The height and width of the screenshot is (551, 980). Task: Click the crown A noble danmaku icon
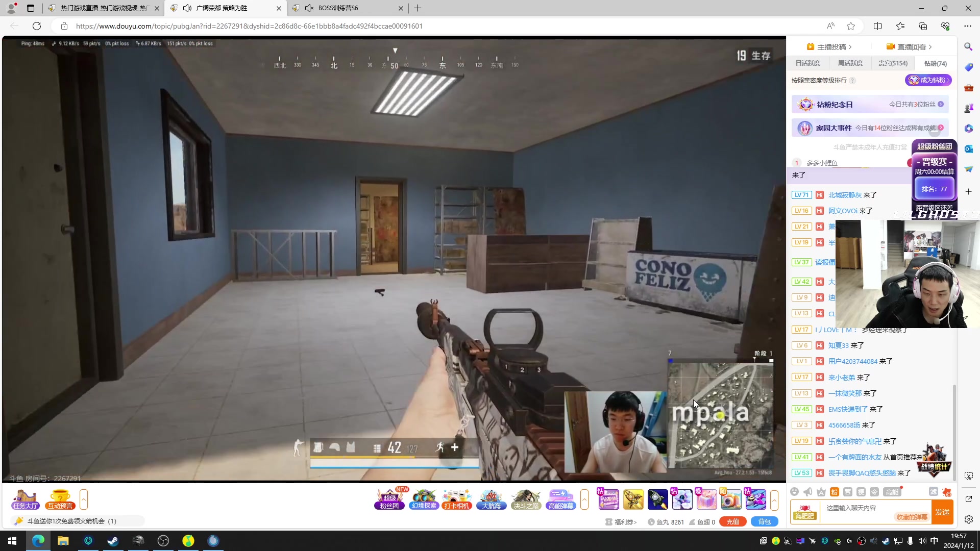821,492
